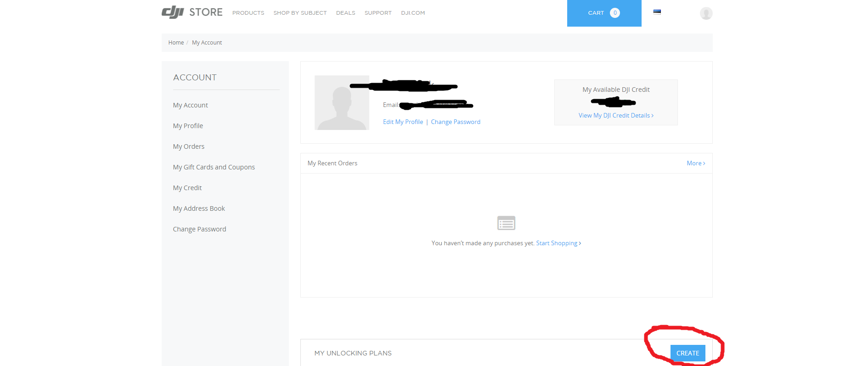Click Change Password link beside Edit My Profile
Viewport: 868px width, 366px height.
click(456, 122)
